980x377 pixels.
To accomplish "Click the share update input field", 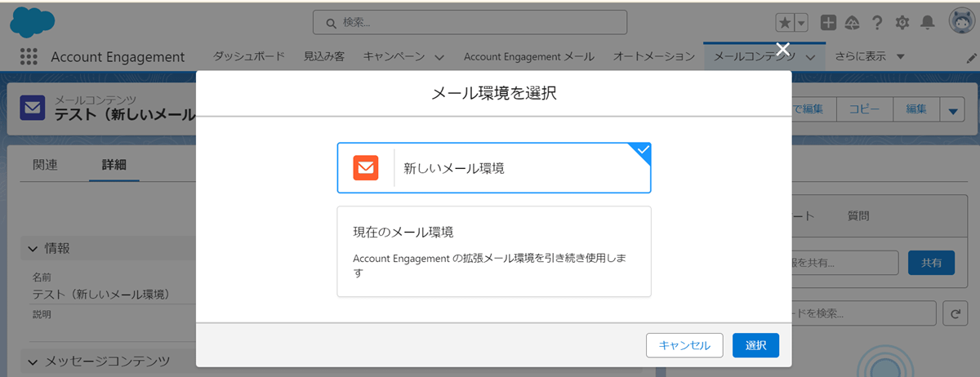I will (845, 263).
